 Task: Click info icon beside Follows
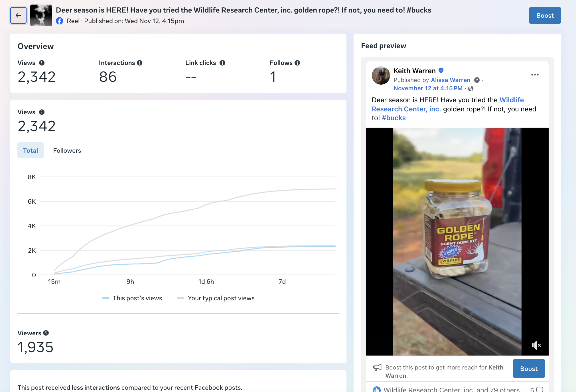pos(297,63)
